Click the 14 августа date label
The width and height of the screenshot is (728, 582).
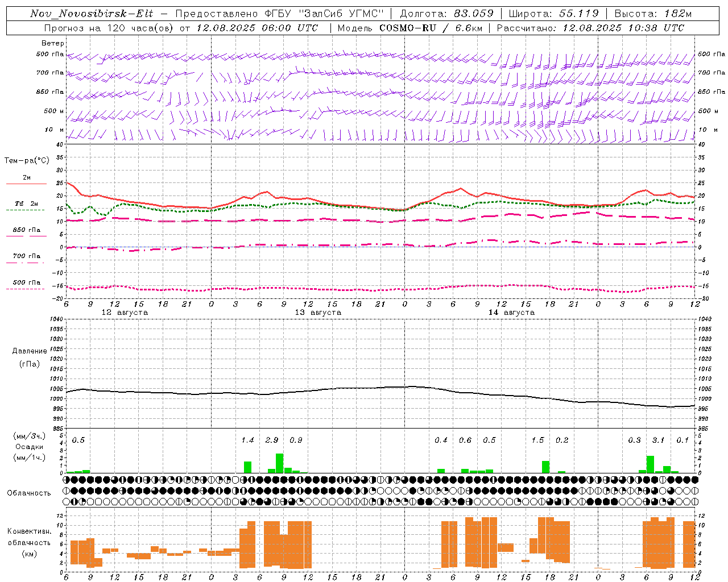pos(511,313)
